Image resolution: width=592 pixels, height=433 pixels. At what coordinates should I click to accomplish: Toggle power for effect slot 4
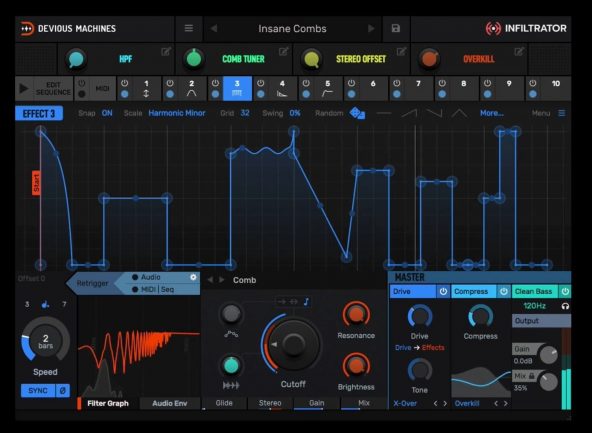click(261, 83)
